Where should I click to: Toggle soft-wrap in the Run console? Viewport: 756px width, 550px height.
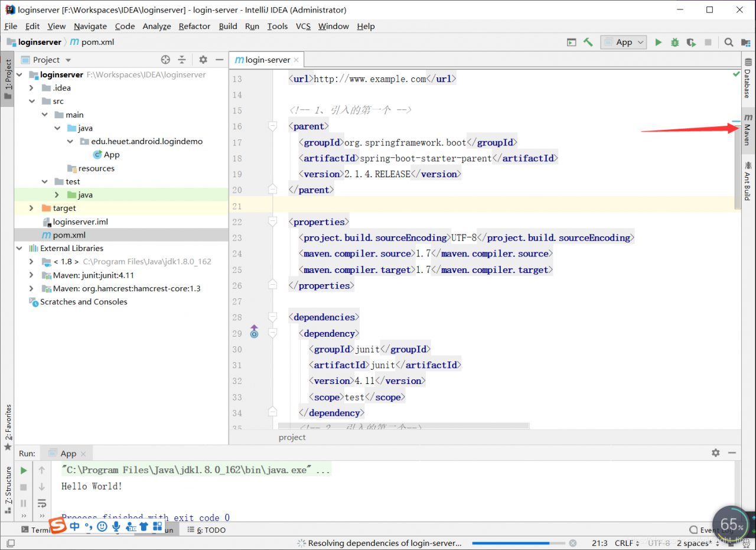point(42,503)
